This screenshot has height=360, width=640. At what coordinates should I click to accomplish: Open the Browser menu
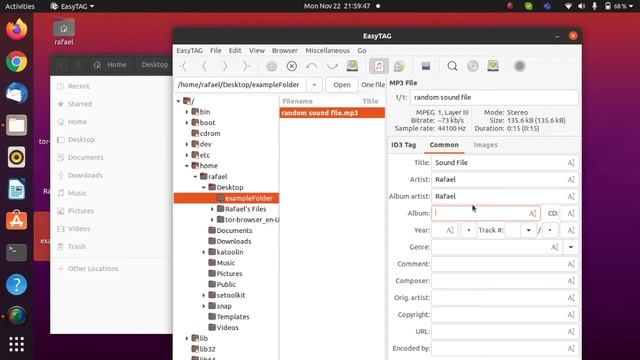pos(284,51)
